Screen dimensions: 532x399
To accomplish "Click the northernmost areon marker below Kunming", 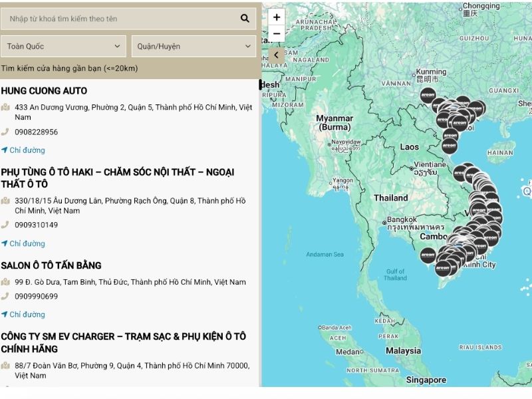I will point(428,95).
